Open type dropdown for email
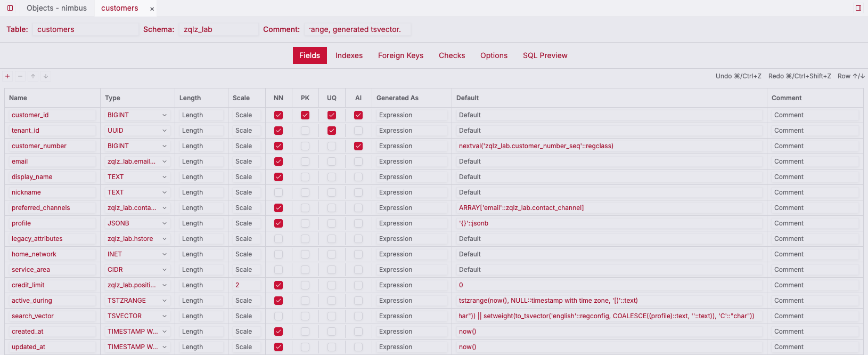The width and height of the screenshot is (868, 355). [137, 162]
